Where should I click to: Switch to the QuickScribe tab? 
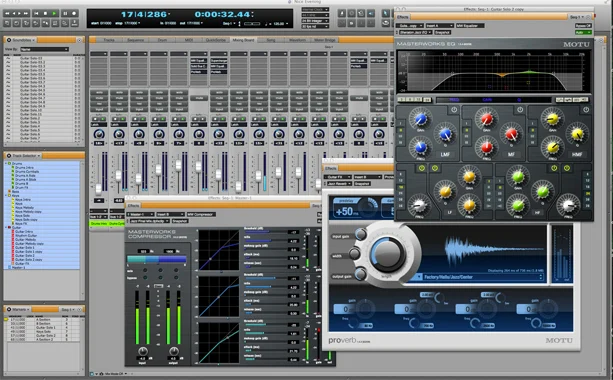[215, 40]
